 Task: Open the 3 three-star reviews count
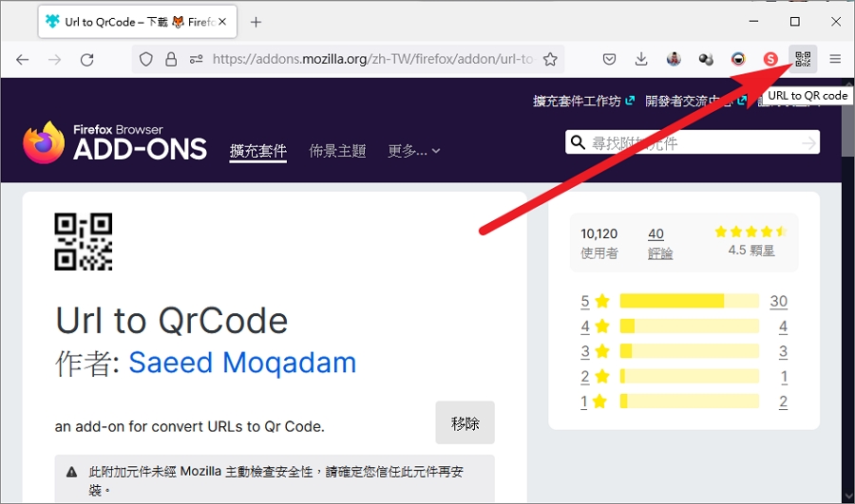click(783, 351)
